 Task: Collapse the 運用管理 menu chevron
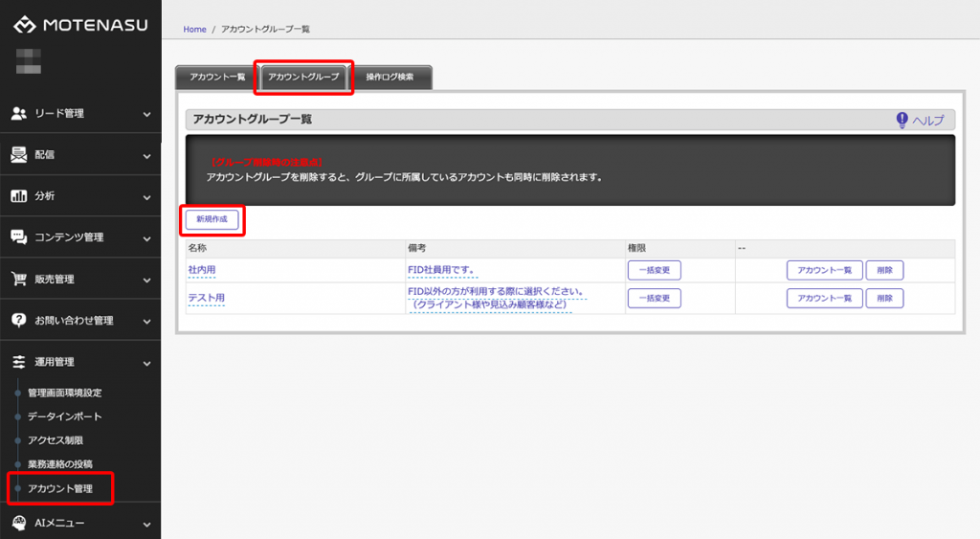point(146,363)
